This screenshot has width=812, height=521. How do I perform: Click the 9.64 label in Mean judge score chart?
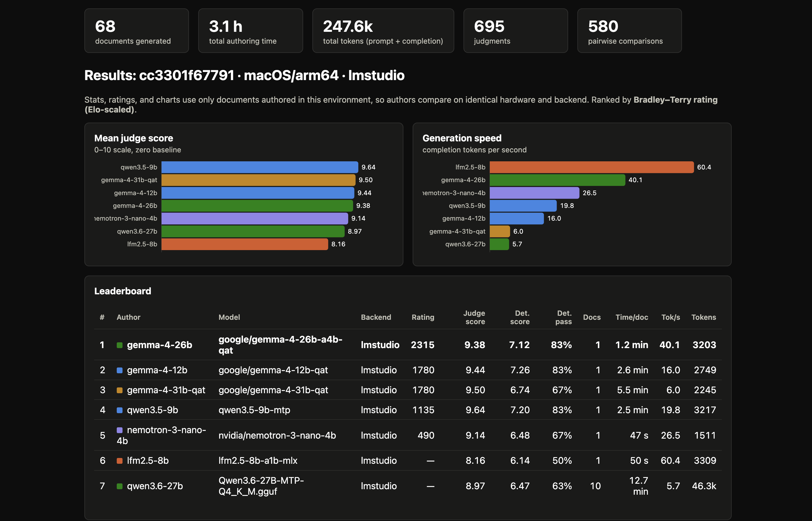[368, 167]
